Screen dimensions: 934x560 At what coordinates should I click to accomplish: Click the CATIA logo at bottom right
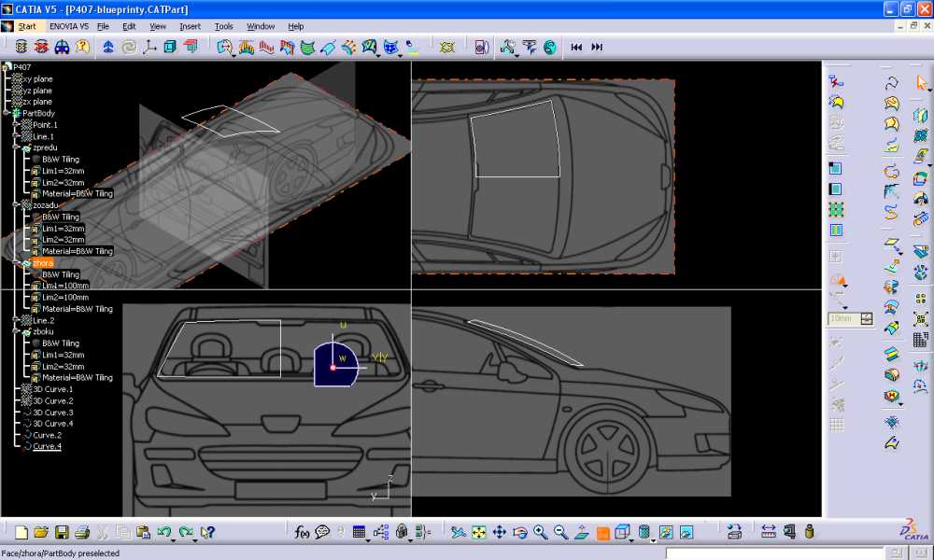pos(914,529)
